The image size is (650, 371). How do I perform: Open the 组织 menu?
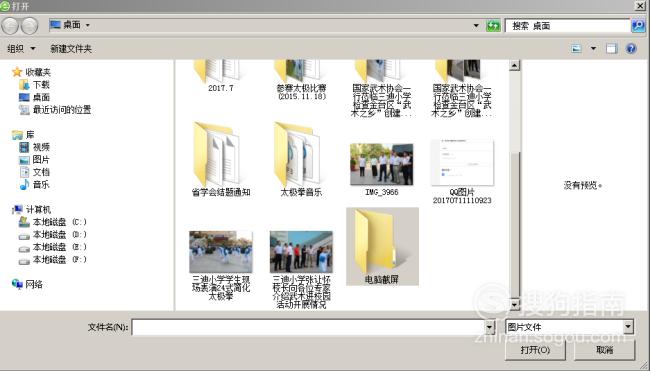click(x=22, y=48)
